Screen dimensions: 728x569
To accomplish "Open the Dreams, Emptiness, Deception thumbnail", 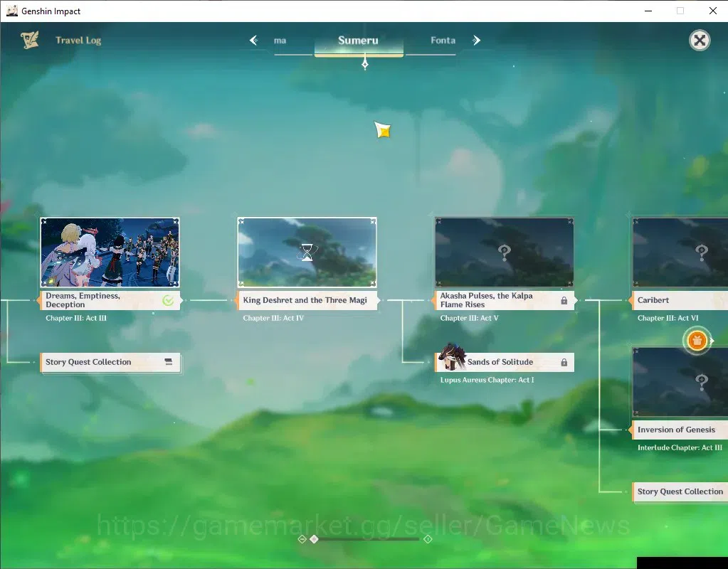I will [110, 252].
